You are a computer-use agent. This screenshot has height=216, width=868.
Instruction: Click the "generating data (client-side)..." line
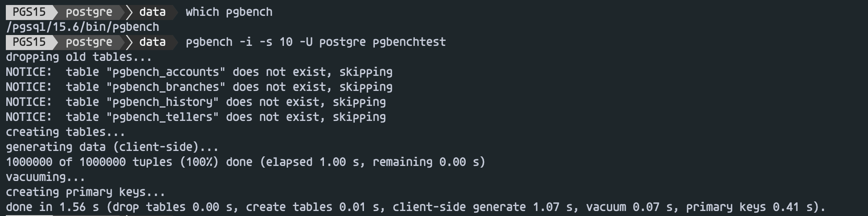point(112,147)
